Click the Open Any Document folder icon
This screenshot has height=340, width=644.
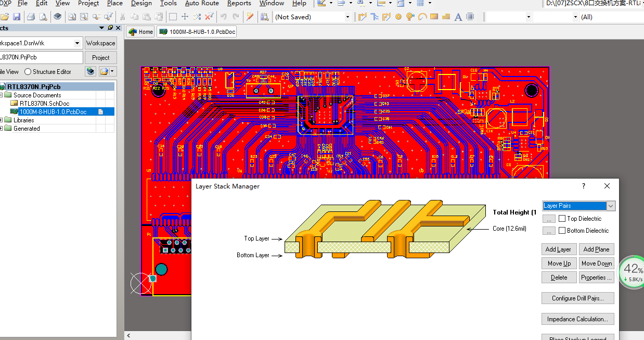(x=5, y=17)
